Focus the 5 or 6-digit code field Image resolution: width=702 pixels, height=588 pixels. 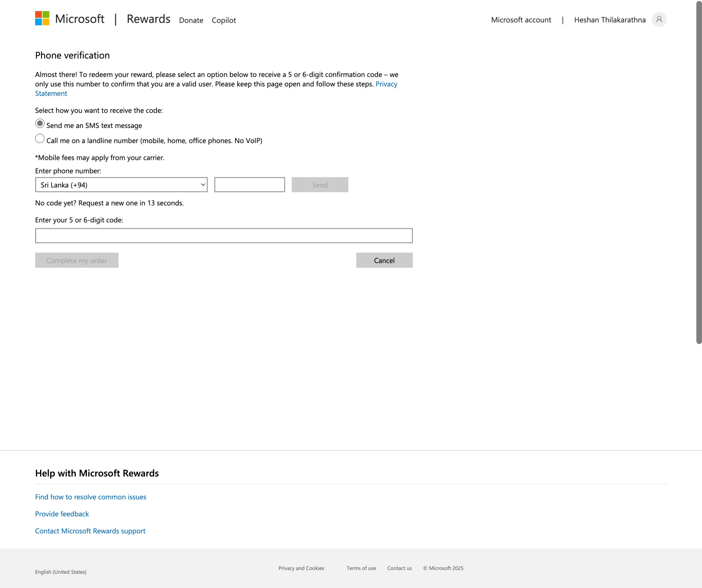tap(224, 236)
